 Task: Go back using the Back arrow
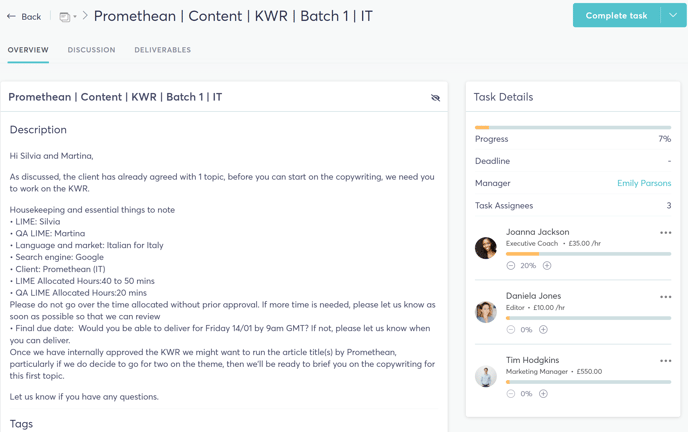(24, 17)
